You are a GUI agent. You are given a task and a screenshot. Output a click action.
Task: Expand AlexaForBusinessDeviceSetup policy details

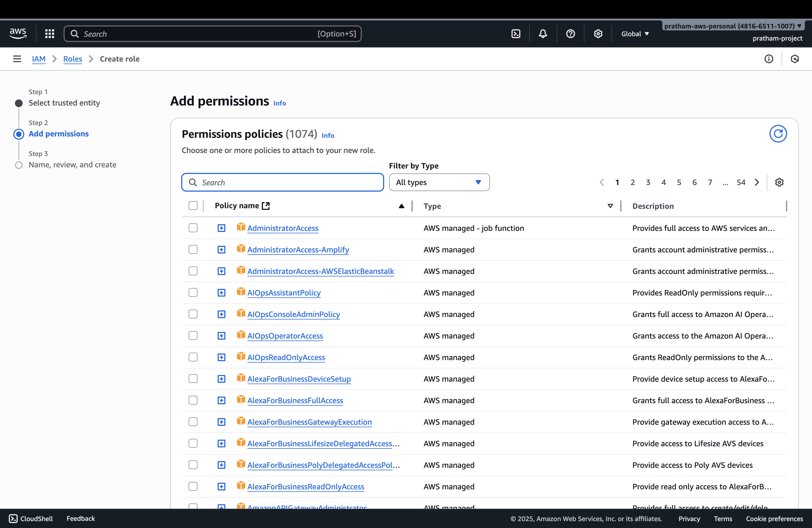click(222, 379)
